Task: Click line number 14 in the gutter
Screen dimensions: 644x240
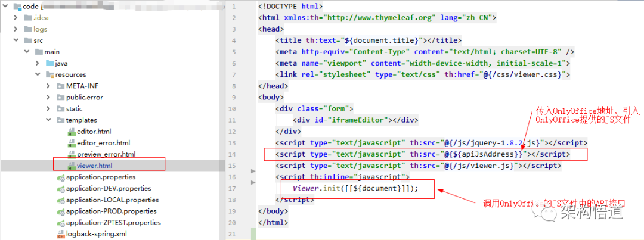Action: pyautogui.click(x=233, y=154)
